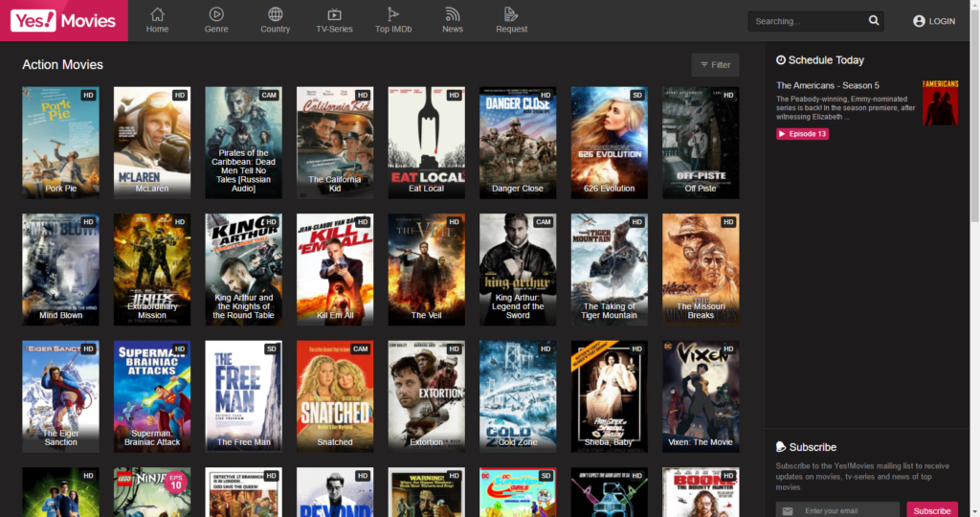Image resolution: width=980 pixels, height=517 pixels.
Task: Open the LEGO Ninjago EPS 10 poster
Action: 152,493
